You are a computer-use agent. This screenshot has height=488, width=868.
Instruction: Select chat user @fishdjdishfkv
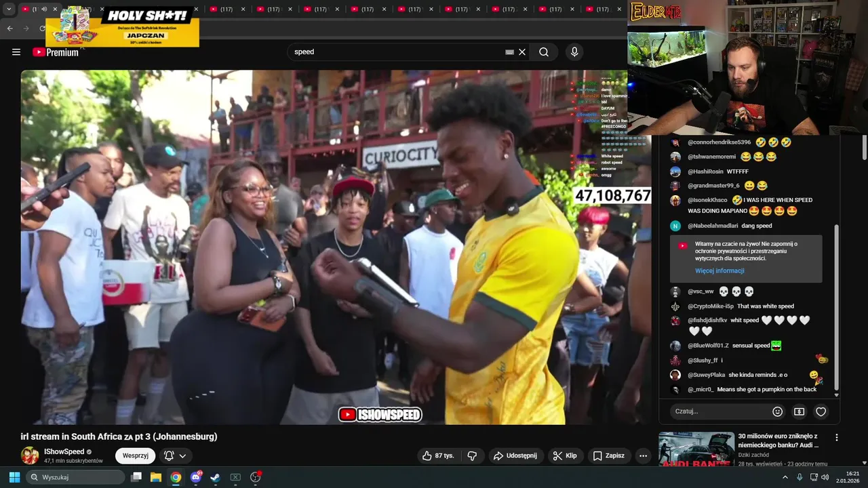click(707, 321)
